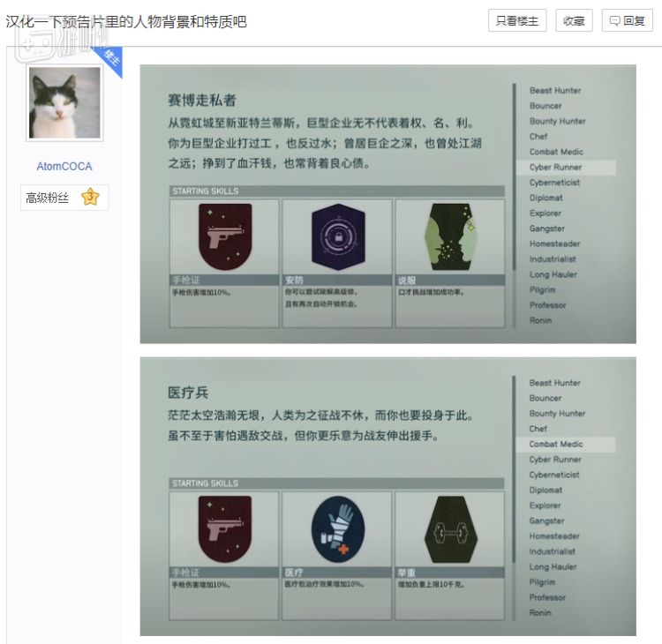Select Bounty Hunter in lower list
Viewport: 662px width, 644px height.
click(x=557, y=414)
